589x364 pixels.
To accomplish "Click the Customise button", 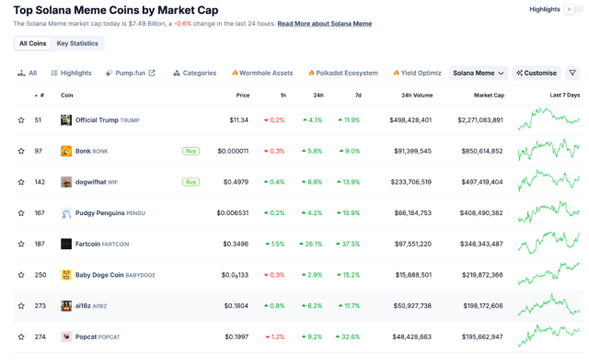I will click(x=537, y=73).
